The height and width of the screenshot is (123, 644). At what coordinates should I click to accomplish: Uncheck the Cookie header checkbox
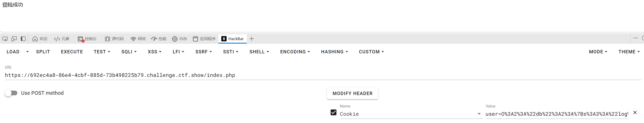[334, 112]
